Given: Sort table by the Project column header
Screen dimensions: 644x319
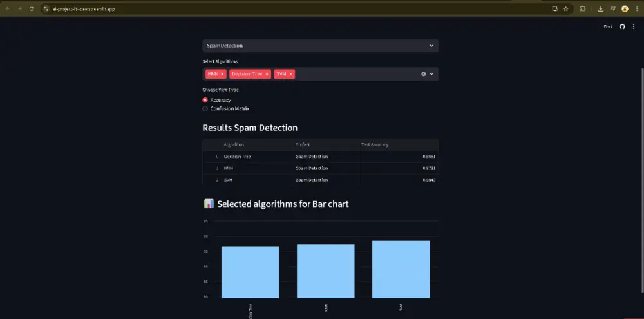Looking at the screenshot, I should point(326,145).
